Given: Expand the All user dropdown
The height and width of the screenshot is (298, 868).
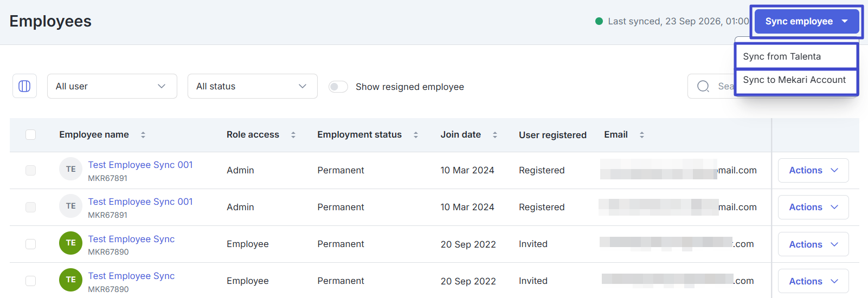Looking at the screenshot, I should click(112, 86).
